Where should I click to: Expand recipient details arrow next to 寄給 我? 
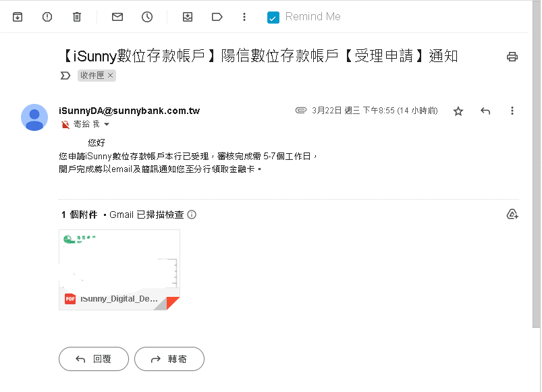click(x=107, y=125)
